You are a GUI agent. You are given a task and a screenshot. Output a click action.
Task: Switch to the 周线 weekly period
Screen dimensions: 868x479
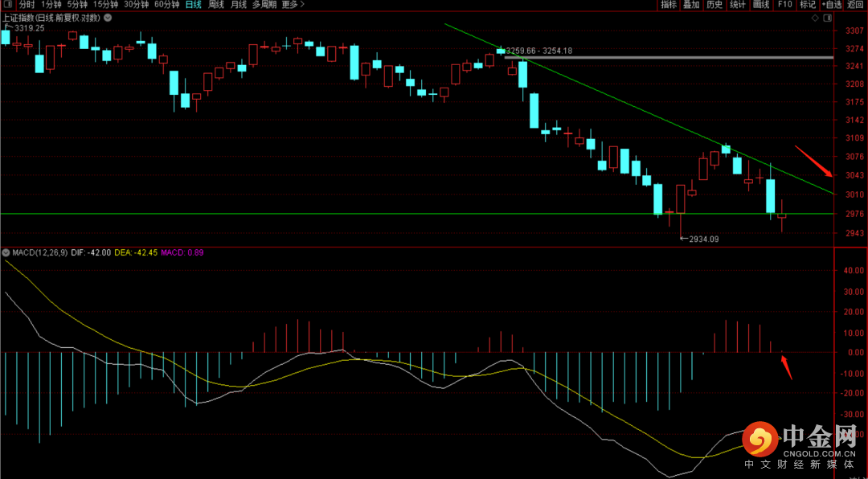[x=215, y=5]
